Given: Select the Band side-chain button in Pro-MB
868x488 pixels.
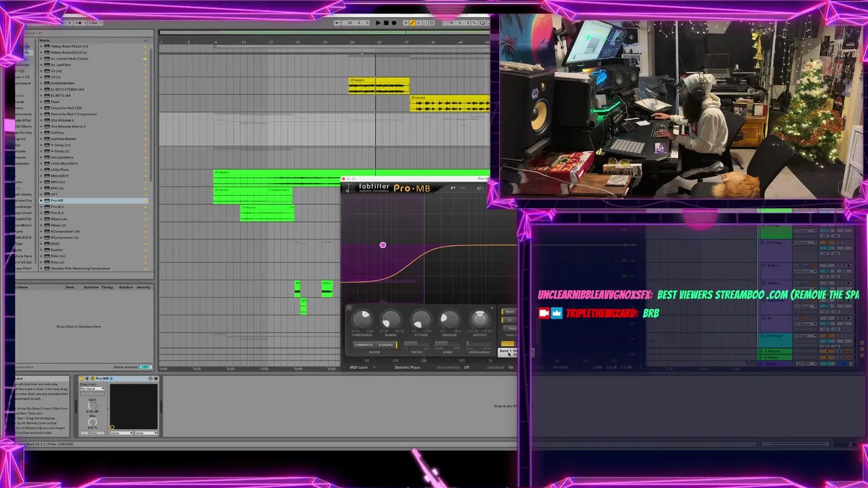Looking at the screenshot, I should (509, 312).
